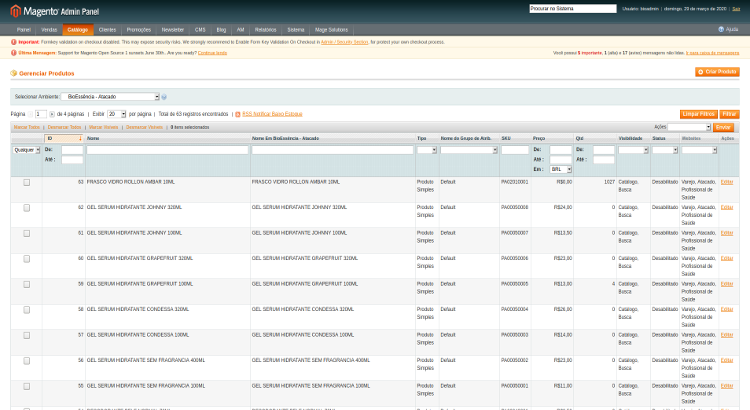
Task: Open the Painel menu
Action: click(x=23, y=30)
